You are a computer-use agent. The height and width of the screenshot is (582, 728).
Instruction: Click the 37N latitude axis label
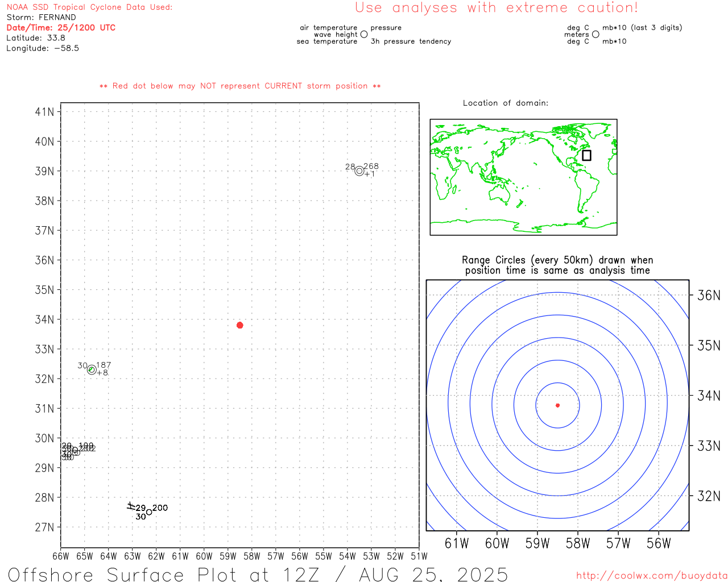(45, 231)
